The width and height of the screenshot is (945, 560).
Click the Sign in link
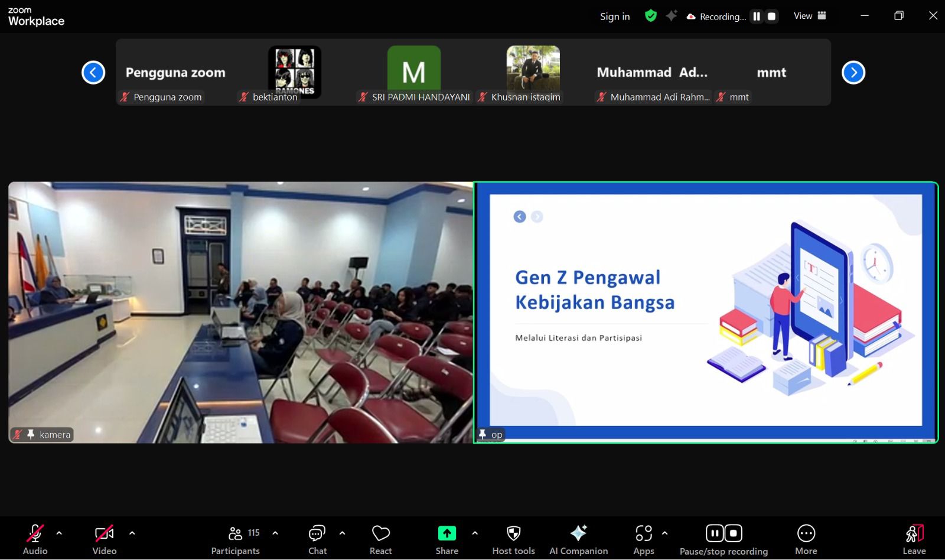click(x=614, y=17)
